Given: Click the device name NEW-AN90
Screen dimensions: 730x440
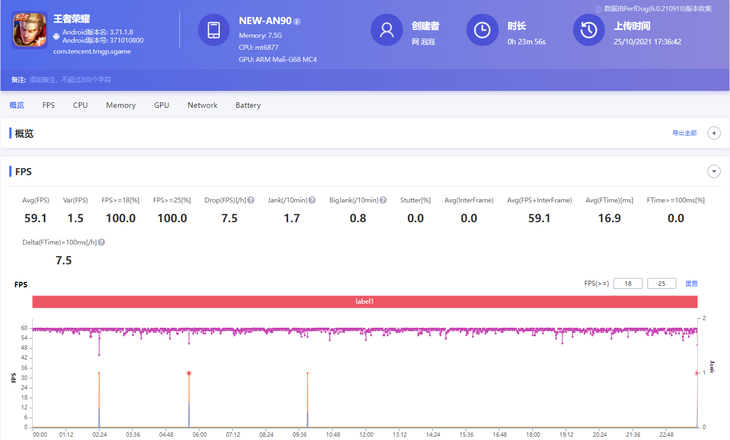Looking at the screenshot, I should point(265,21).
